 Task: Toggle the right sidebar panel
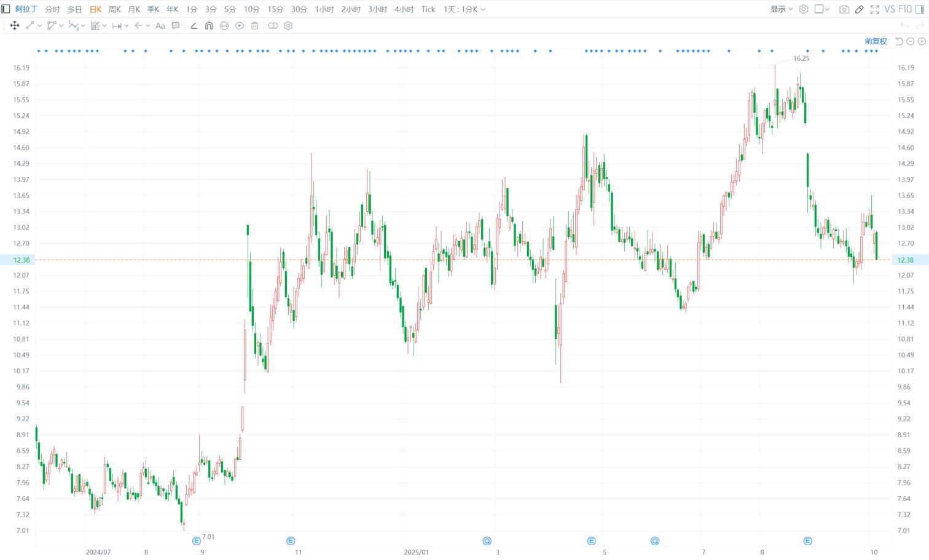(920, 9)
